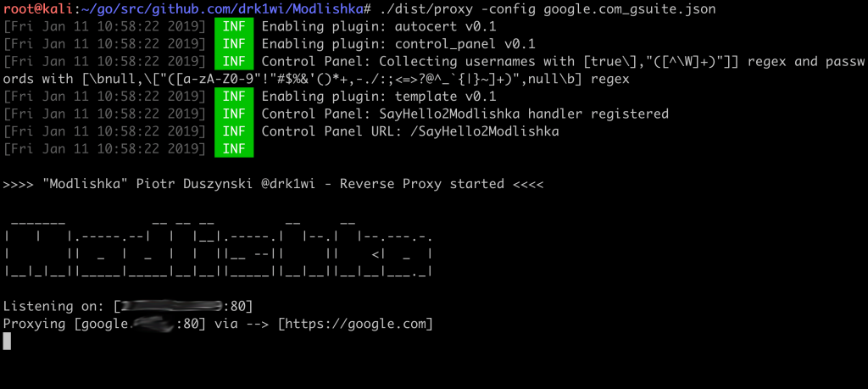Click the root@kali prompt text
The image size is (868, 389).
point(32,8)
